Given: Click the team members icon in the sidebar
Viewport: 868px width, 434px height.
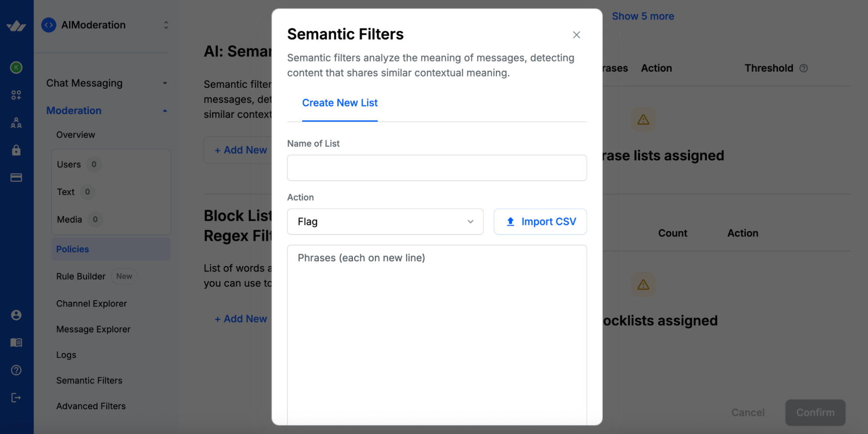Looking at the screenshot, I should click(x=16, y=123).
